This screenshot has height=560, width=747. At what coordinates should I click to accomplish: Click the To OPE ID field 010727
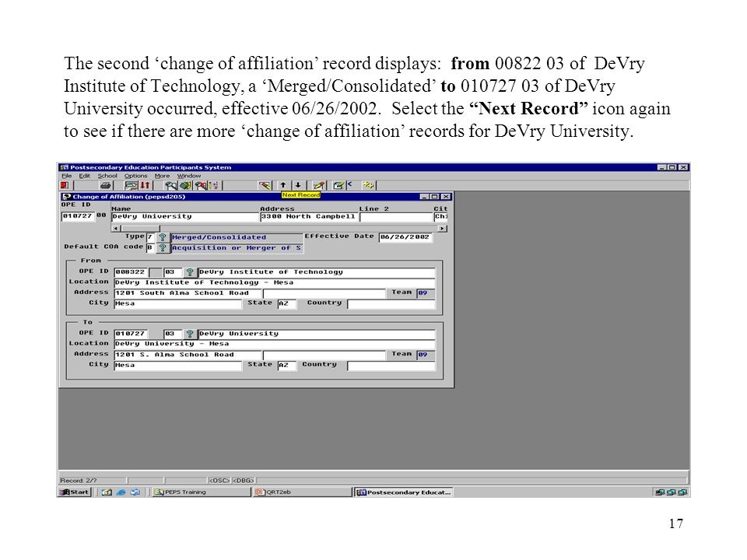pos(131,334)
